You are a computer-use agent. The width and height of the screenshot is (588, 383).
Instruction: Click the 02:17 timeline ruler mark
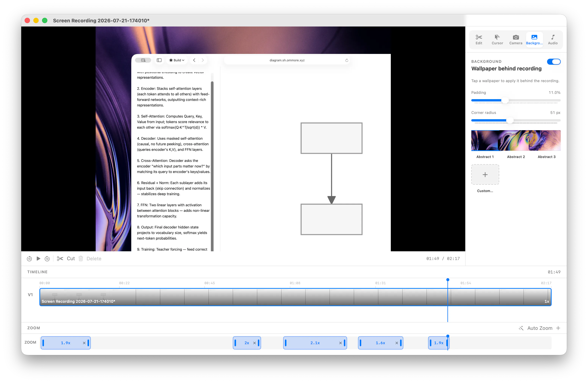[x=546, y=283]
